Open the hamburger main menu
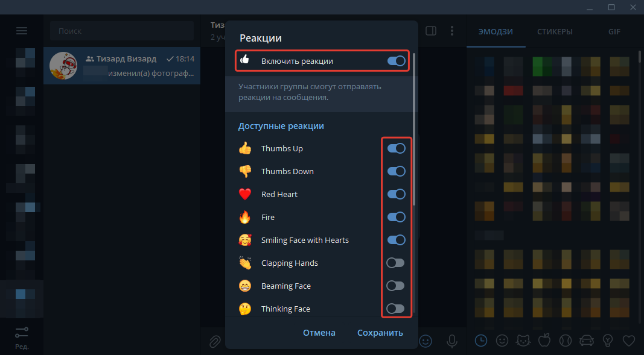This screenshot has height=355, width=644. point(21,31)
